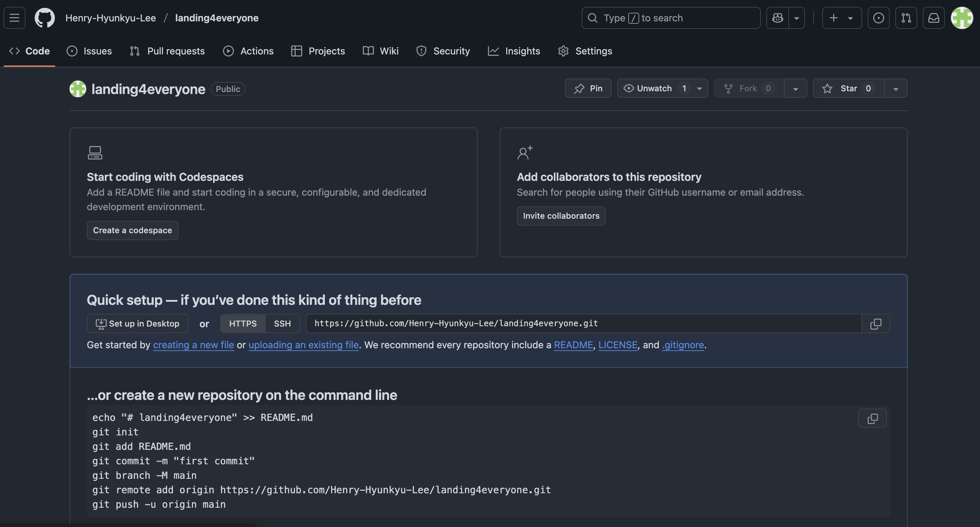Open the creating a new file link
Screen dimensions: 980x527
pos(193,345)
